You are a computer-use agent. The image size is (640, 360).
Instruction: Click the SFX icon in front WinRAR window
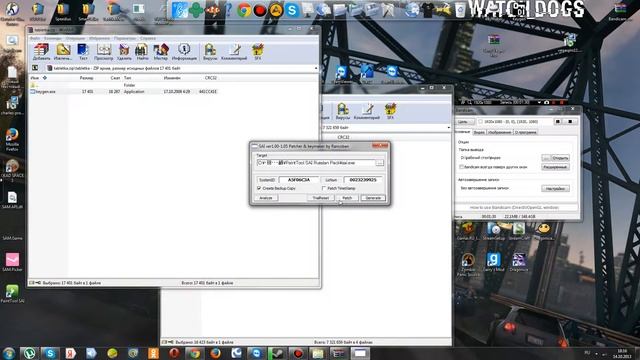tap(258, 52)
